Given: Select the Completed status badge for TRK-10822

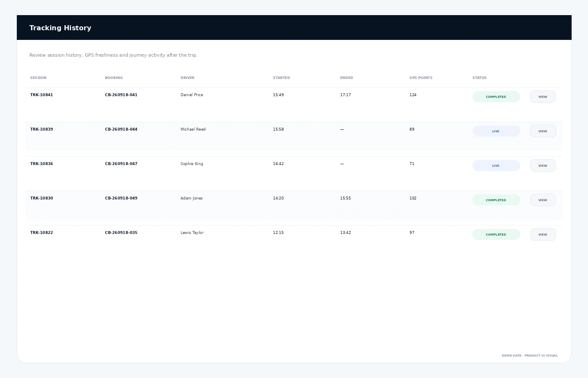Looking at the screenshot, I should coord(496,234).
